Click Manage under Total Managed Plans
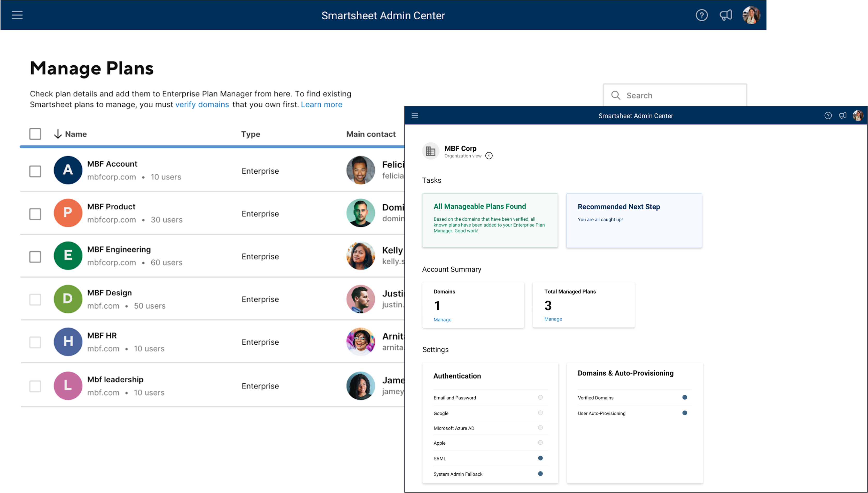This screenshot has height=493, width=868. 553,319
